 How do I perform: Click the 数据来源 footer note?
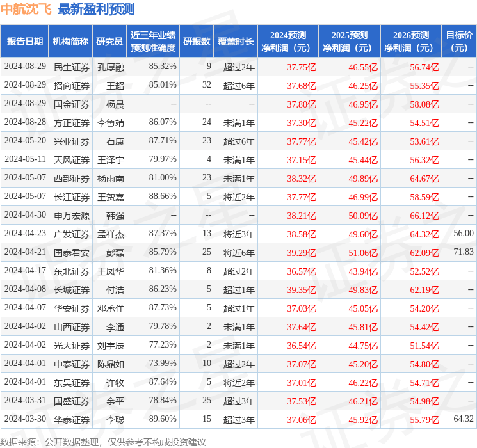103,442
